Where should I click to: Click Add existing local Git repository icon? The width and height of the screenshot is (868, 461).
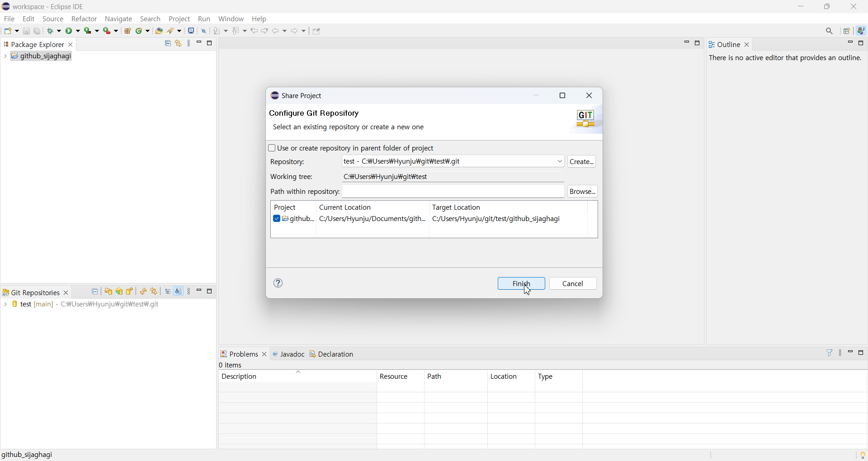click(108, 292)
